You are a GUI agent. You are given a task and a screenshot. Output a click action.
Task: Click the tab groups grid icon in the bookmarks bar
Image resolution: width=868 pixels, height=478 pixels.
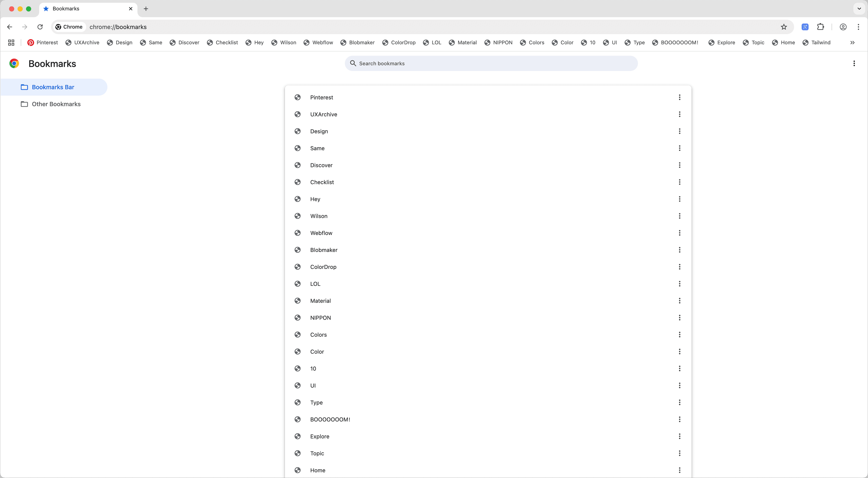(x=11, y=43)
